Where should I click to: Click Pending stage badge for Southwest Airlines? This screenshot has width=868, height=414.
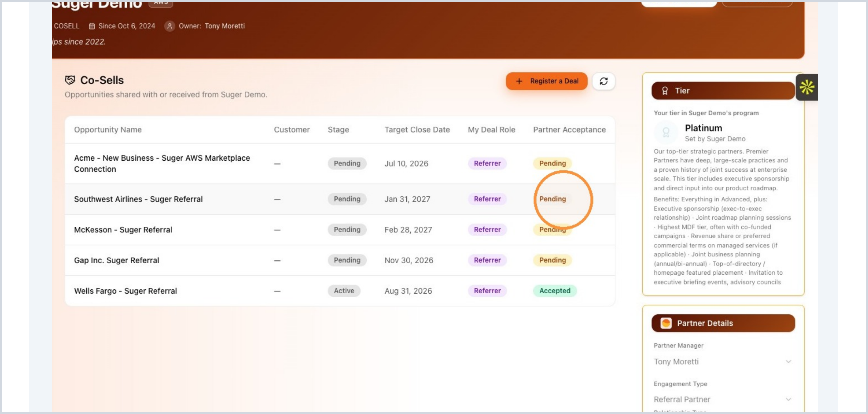click(347, 199)
